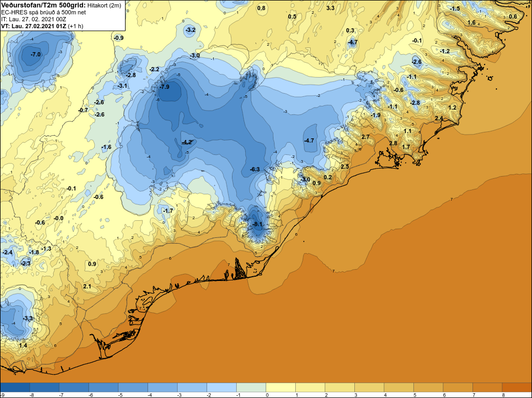Click the 'IT: Lau. 27. 02. 2021 00Z' line
Image resolution: width=532 pixels, height=398 pixels.
34,19
